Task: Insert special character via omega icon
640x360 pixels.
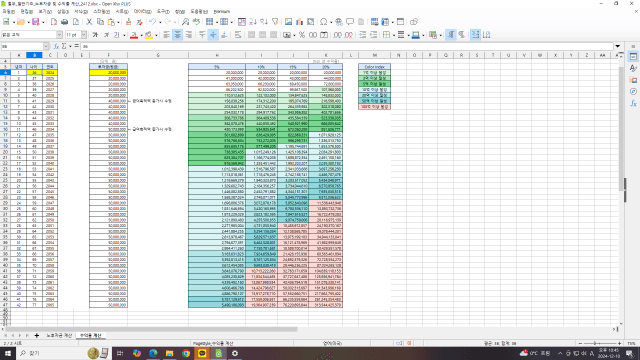Action: click(x=324, y=22)
